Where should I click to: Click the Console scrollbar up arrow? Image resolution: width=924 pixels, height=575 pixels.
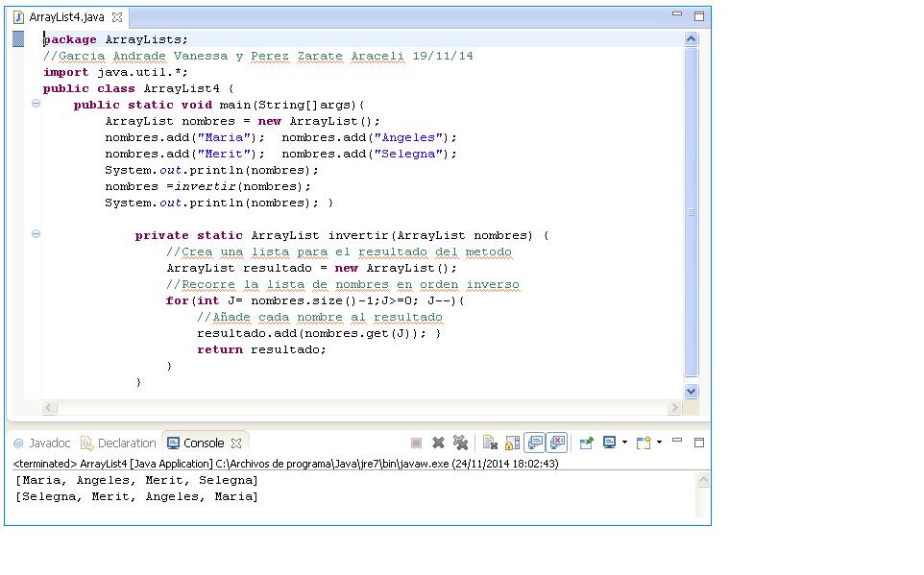pos(703,480)
